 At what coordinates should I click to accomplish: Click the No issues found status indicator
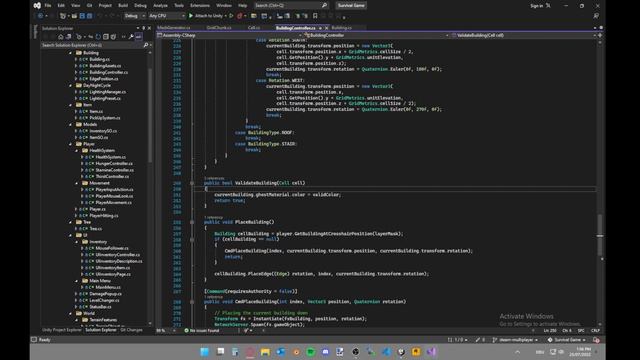[202, 331]
